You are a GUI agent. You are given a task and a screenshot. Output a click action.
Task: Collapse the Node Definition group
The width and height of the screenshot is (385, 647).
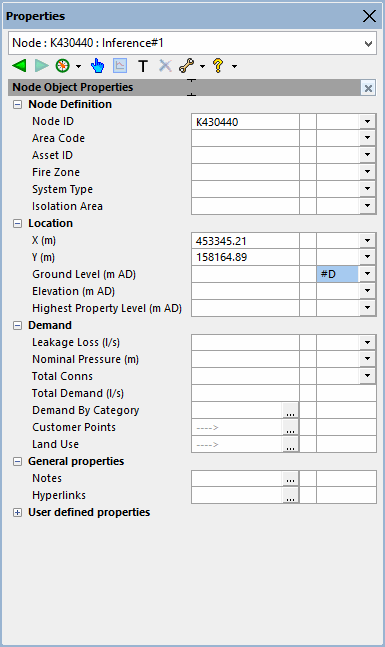point(17,104)
